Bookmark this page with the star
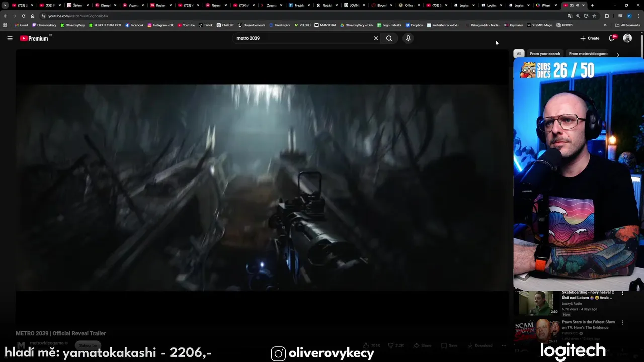Viewport: 644px width, 362px height. coord(594,16)
